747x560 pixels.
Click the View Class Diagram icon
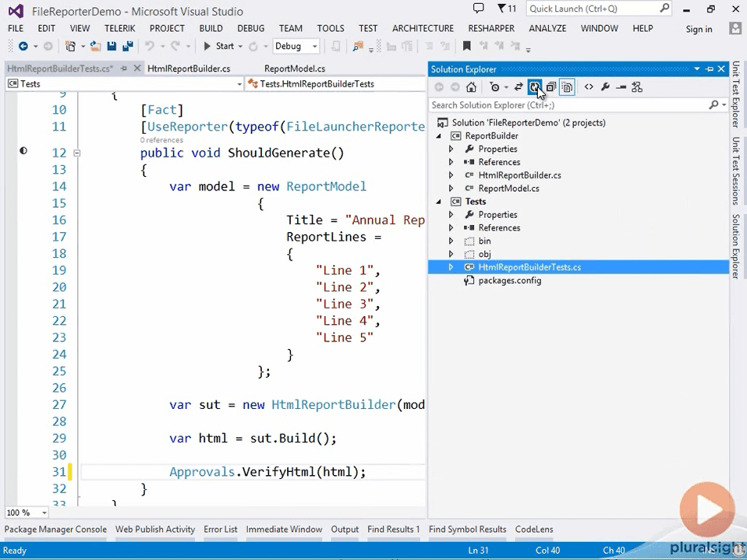pos(637,87)
